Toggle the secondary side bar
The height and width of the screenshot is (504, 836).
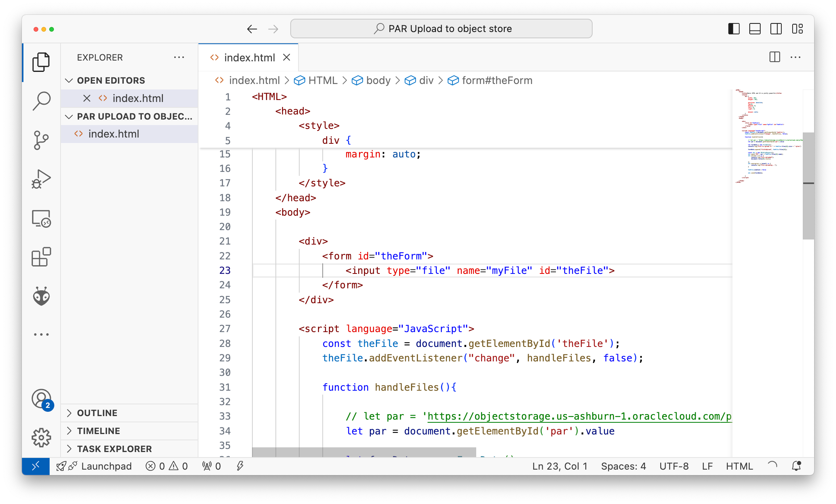coord(776,29)
